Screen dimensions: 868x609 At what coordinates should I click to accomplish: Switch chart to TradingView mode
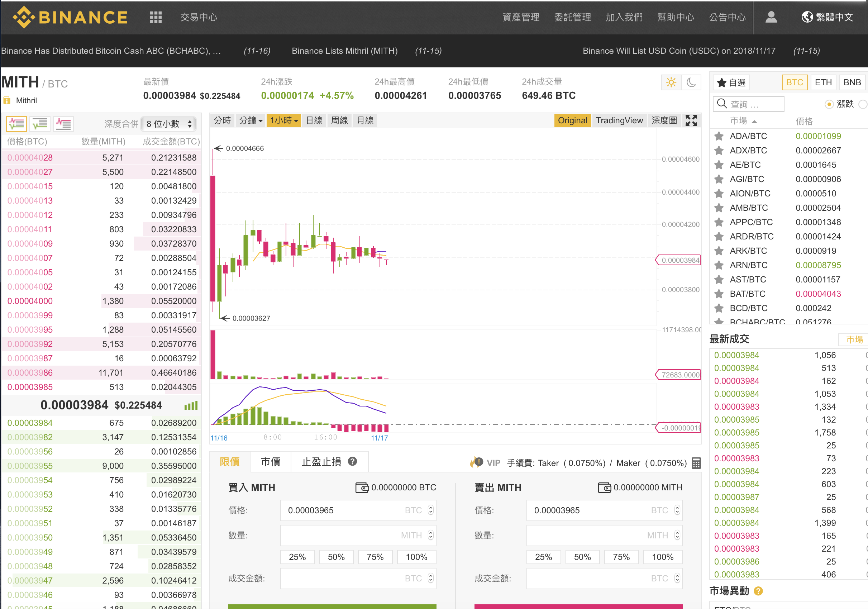619,120
